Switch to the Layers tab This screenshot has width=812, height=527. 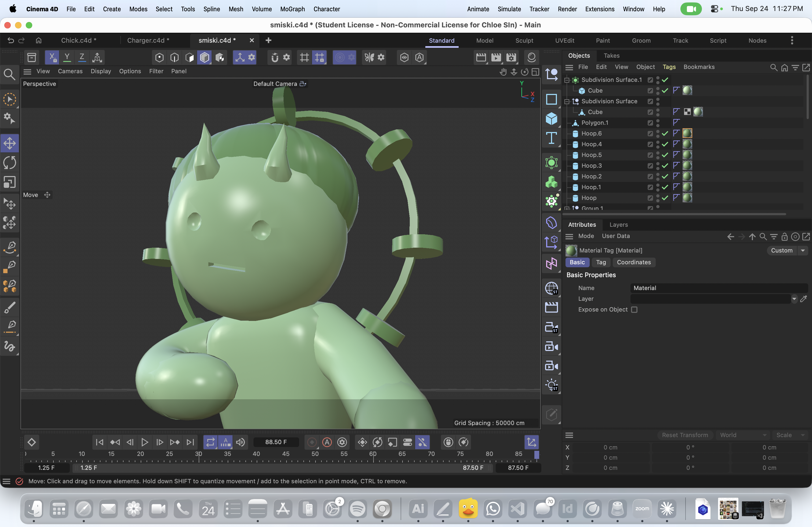coord(619,225)
